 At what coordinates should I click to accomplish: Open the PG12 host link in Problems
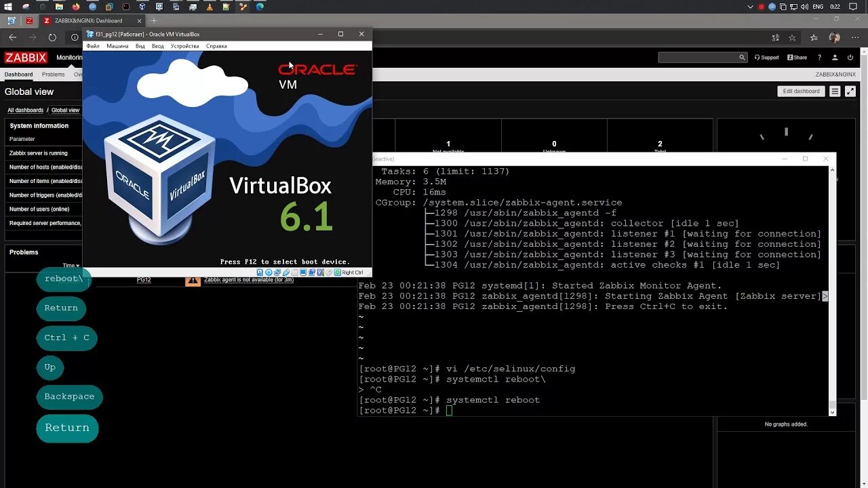pyautogui.click(x=144, y=279)
